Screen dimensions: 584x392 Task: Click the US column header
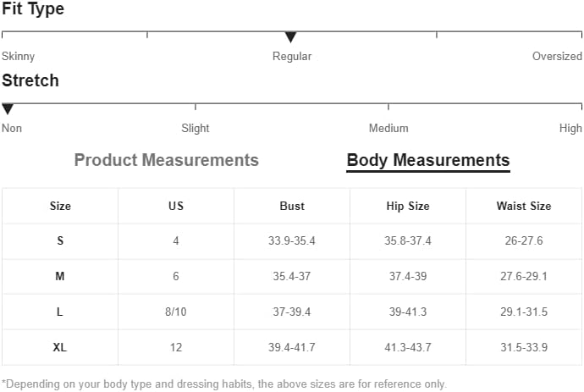[176, 206]
